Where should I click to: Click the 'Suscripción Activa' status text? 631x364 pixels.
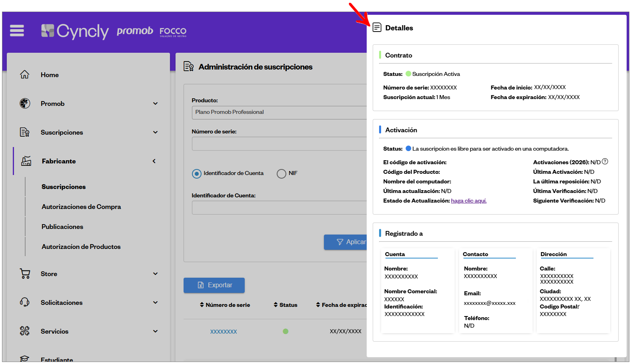pos(436,74)
